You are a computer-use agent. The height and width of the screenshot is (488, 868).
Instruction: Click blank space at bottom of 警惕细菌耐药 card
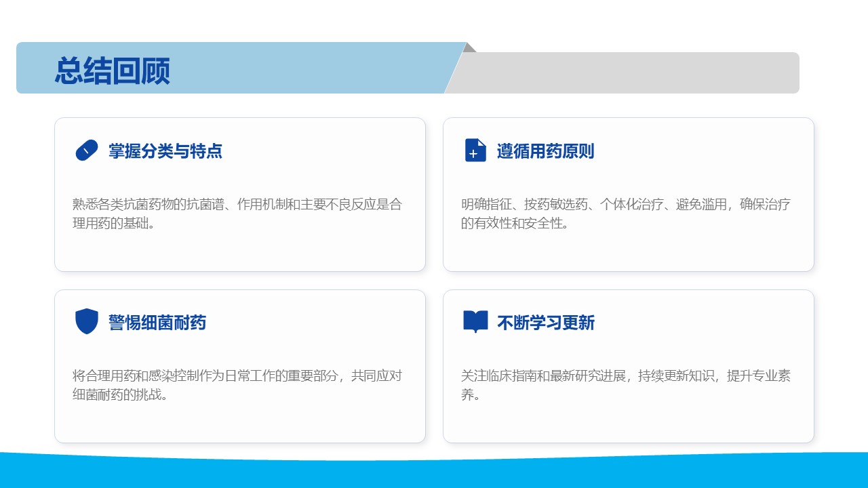pos(239,424)
